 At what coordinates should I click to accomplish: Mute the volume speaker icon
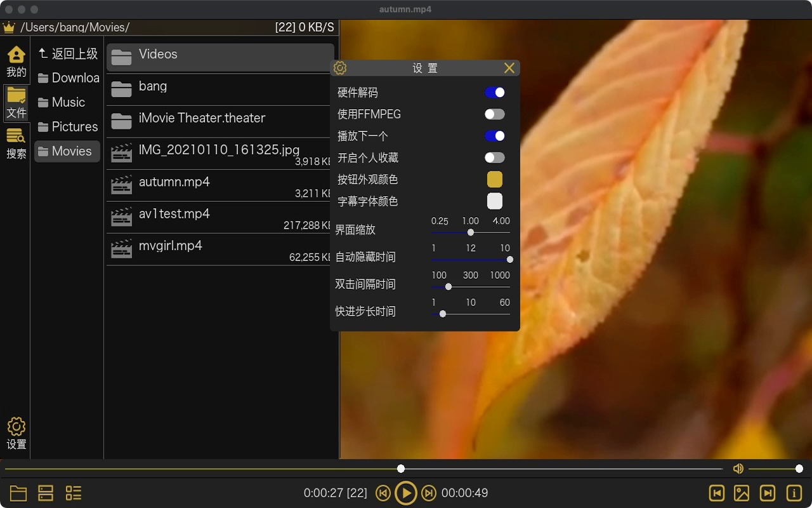pyautogui.click(x=738, y=469)
